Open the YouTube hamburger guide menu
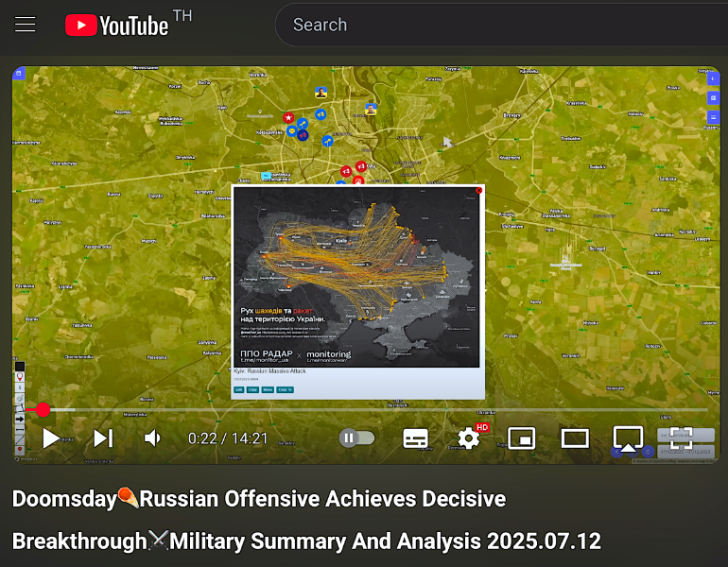The height and width of the screenshot is (567, 728). [x=26, y=25]
